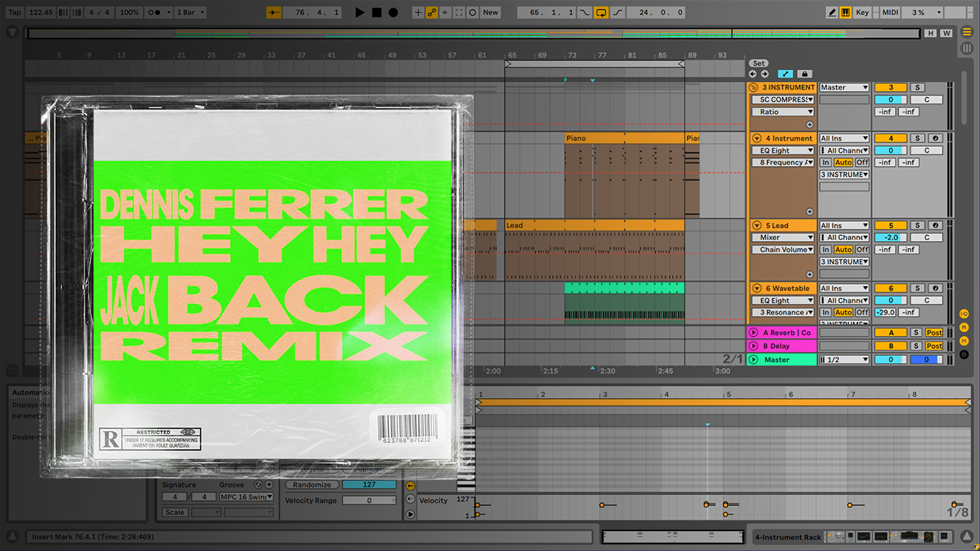Toggle Post on A Reverb return
Screen dimensions: 980x551
point(934,333)
